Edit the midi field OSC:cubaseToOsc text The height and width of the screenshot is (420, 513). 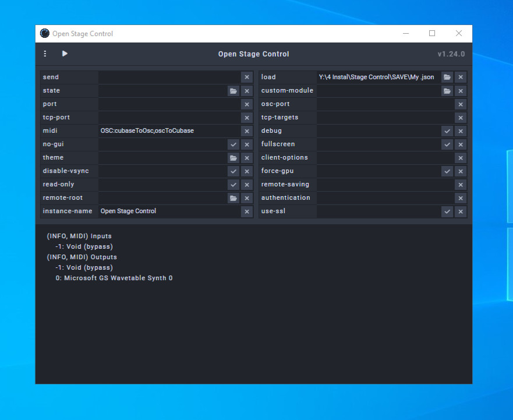tap(169, 131)
